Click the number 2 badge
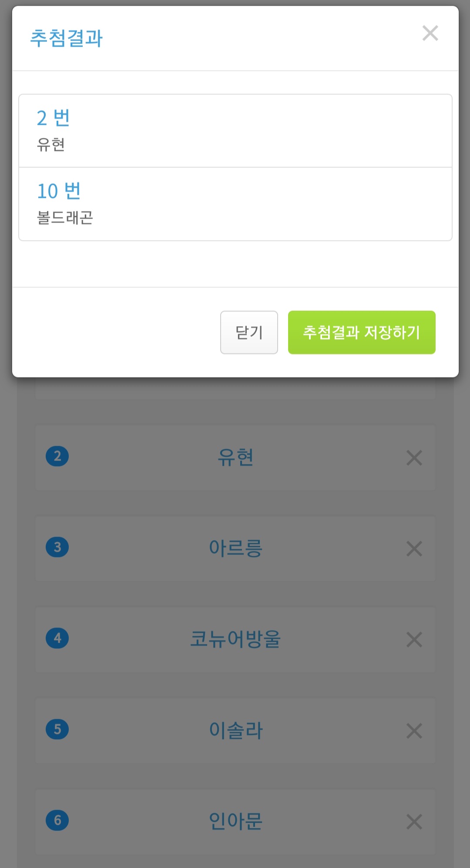Screen dimensions: 470x868 click(x=57, y=456)
